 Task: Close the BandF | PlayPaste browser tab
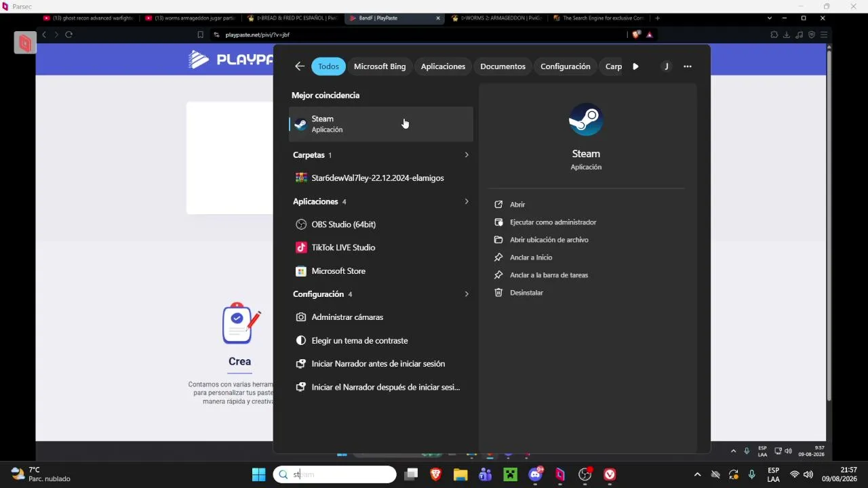(x=438, y=18)
